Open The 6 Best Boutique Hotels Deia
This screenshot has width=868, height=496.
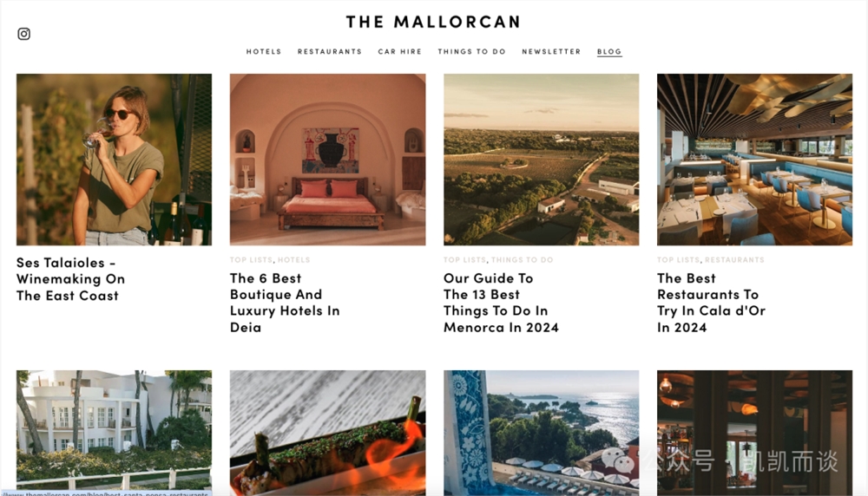(x=285, y=303)
